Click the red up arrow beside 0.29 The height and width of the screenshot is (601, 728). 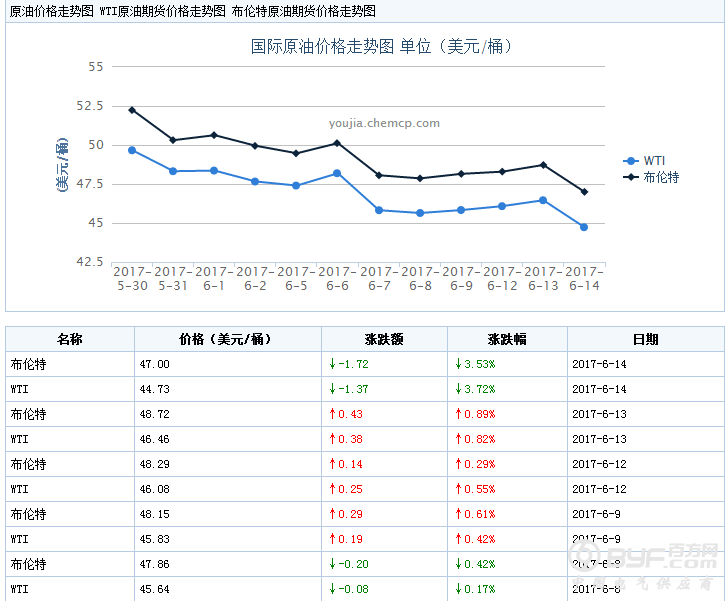tap(332, 514)
